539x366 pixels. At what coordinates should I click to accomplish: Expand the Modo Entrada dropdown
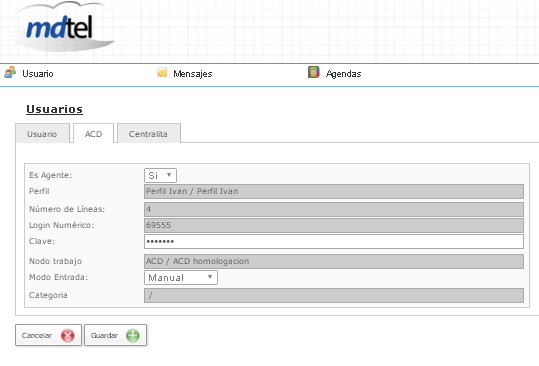[x=181, y=277]
